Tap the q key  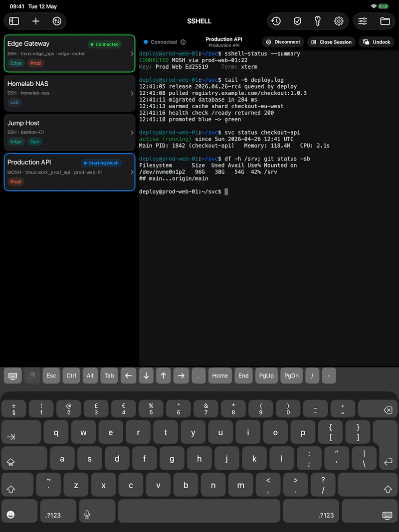point(56,432)
